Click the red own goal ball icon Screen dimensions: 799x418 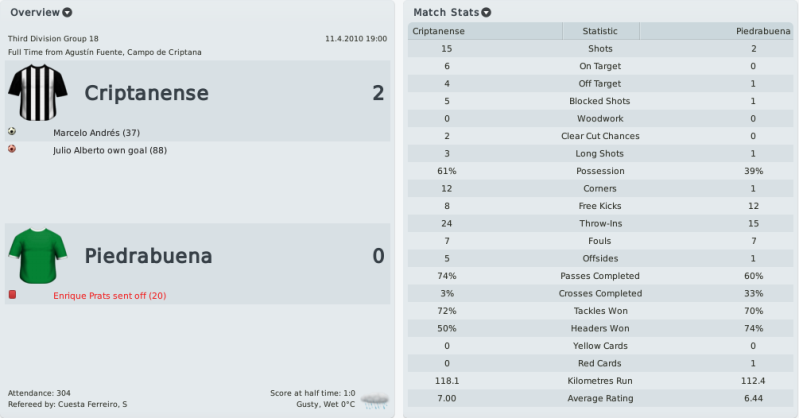(x=12, y=149)
